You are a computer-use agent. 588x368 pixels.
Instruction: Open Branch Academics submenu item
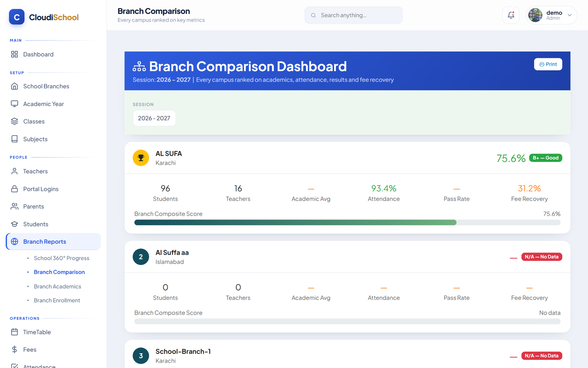coord(57,287)
